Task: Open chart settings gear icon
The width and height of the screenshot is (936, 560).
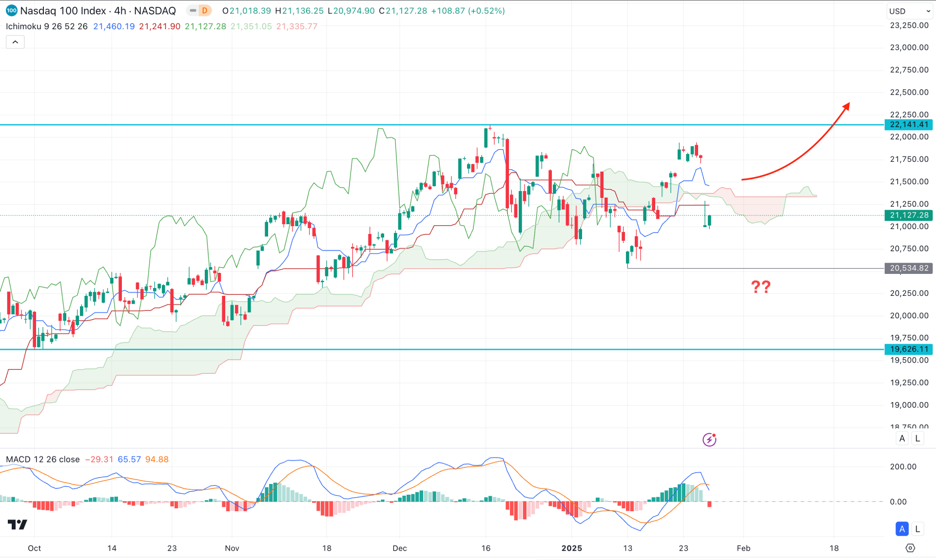Action: point(910,548)
